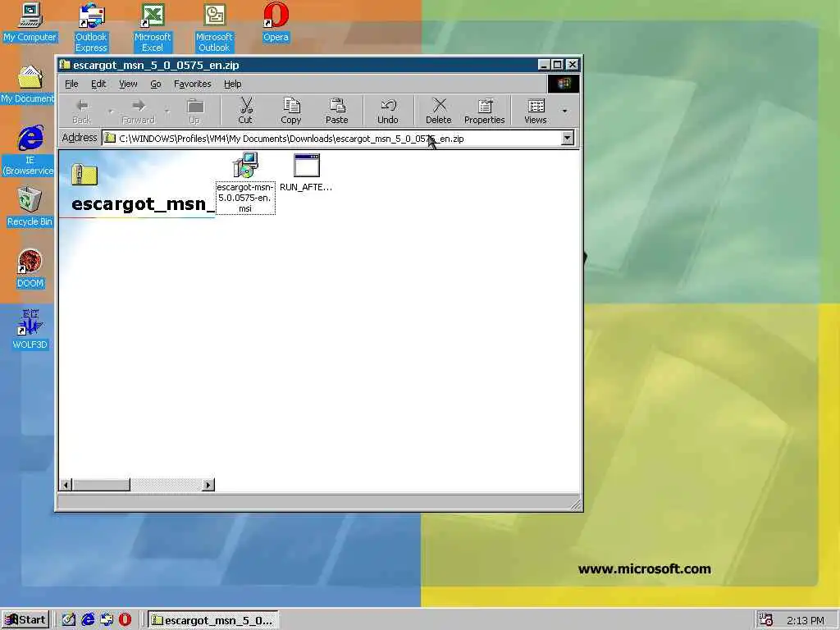Minimize the escargot zip window
This screenshot has height=630, width=840.
pyautogui.click(x=545, y=65)
